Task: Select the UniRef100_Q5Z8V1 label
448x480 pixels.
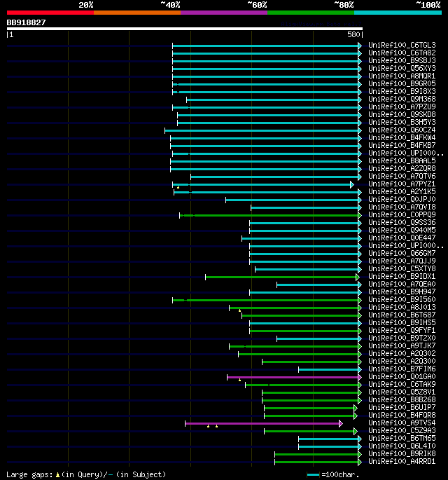Action: [402, 392]
